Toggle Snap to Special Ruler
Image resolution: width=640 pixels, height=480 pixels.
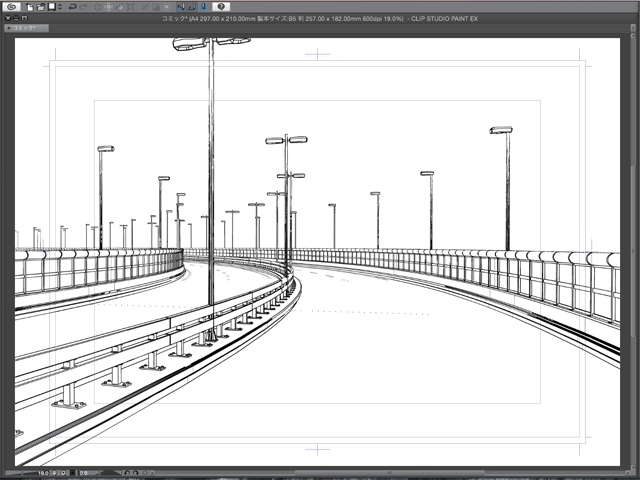coord(192,7)
